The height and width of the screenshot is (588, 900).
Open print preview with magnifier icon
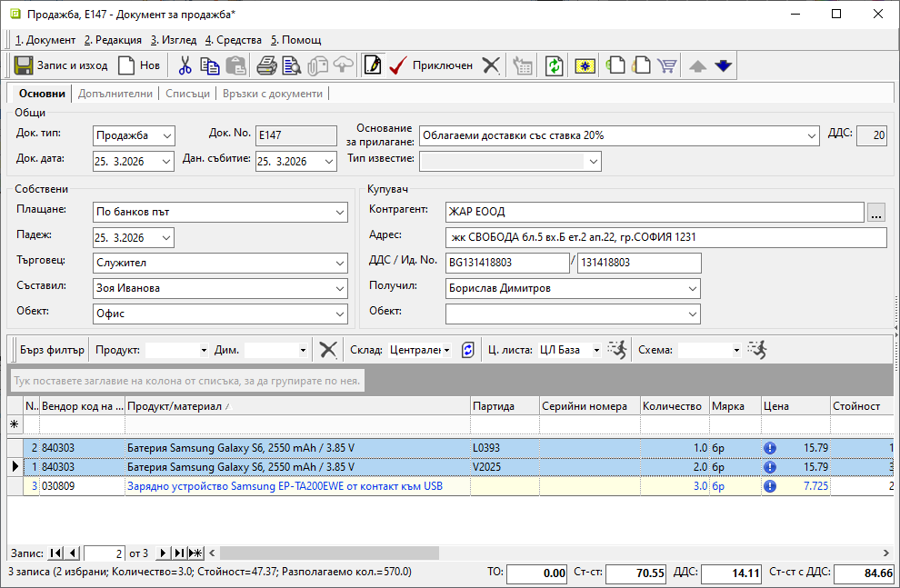291,65
